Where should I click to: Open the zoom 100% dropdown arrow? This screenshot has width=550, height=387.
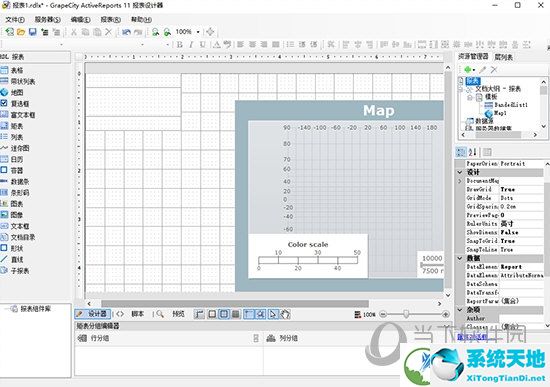(198, 32)
